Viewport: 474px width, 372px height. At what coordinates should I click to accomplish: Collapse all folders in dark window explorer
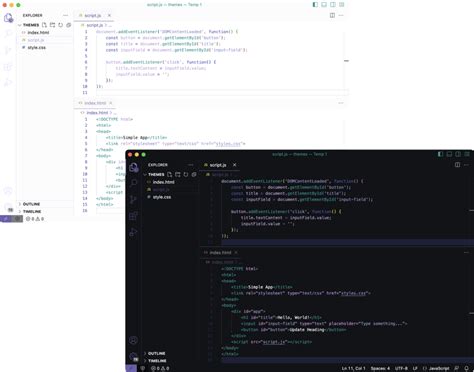(194, 174)
